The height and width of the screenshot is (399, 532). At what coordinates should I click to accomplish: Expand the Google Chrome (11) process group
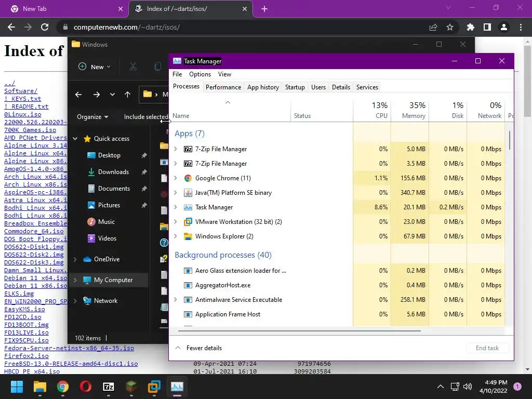pyautogui.click(x=176, y=178)
